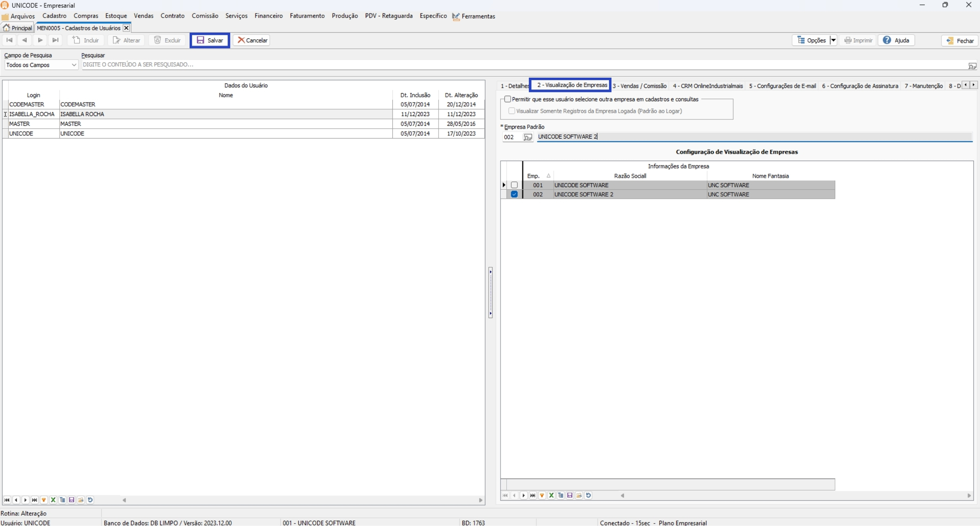Click the refresh icon below the companies grid
The height and width of the screenshot is (526, 980).
[x=588, y=495]
